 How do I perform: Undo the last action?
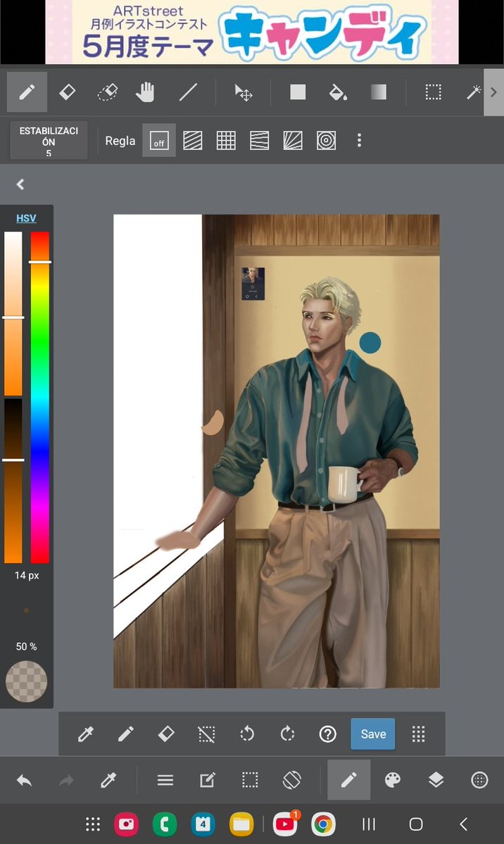click(x=24, y=780)
